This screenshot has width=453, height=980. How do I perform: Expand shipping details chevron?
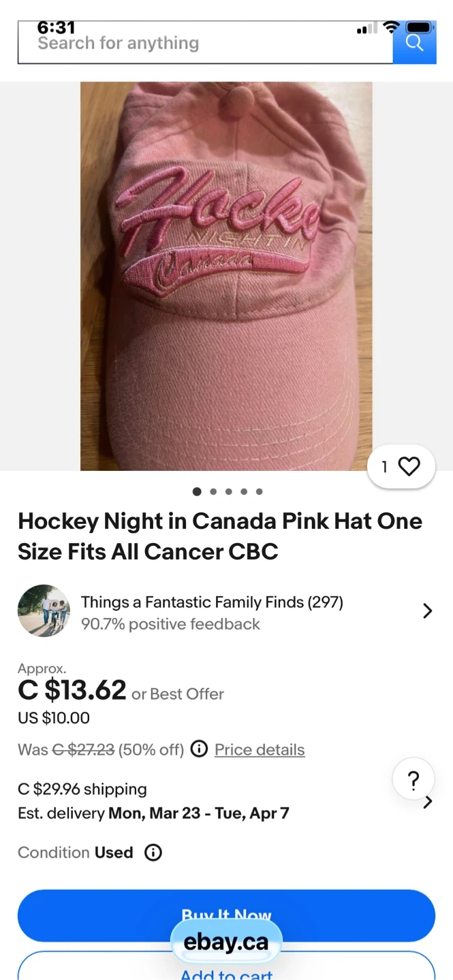coord(428,802)
